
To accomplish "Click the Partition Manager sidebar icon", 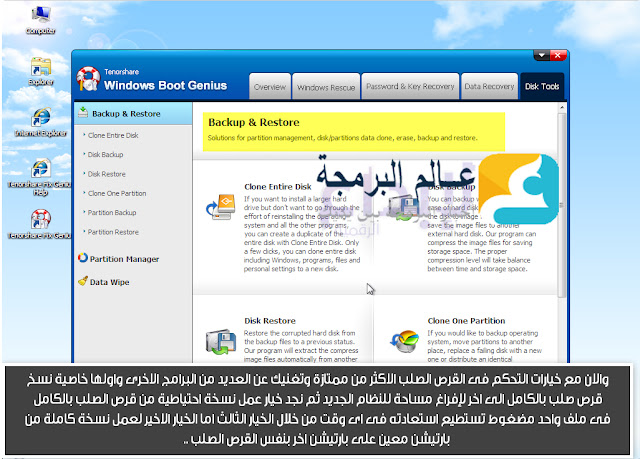I will [x=83, y=258].
